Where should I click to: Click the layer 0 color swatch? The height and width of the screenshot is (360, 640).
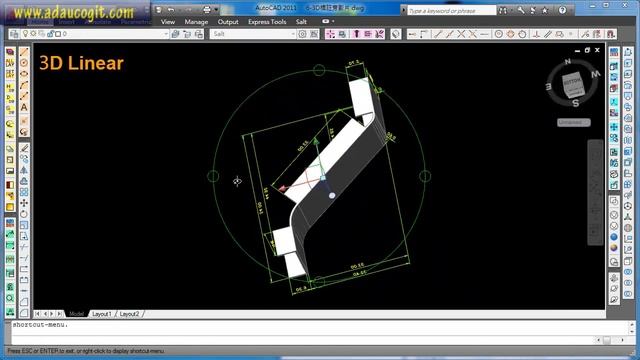pyautogui.click(x=58, y=34)
